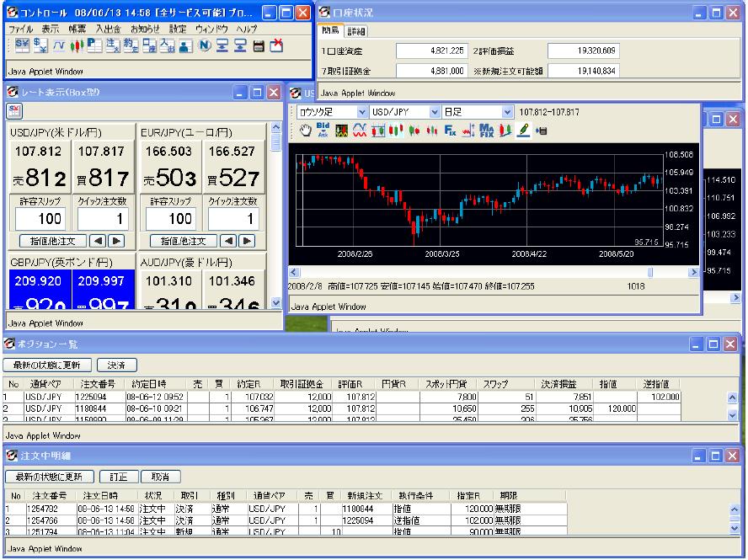
Task: Click the S¥ icon in rate display window
Action: pos(15,112)
